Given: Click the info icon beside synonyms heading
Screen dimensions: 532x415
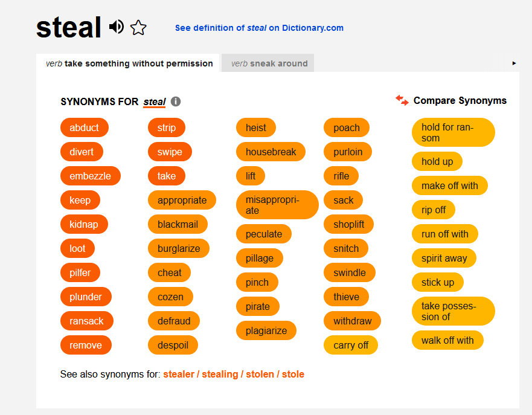Looking at the screenshot, I should [176, 101].
